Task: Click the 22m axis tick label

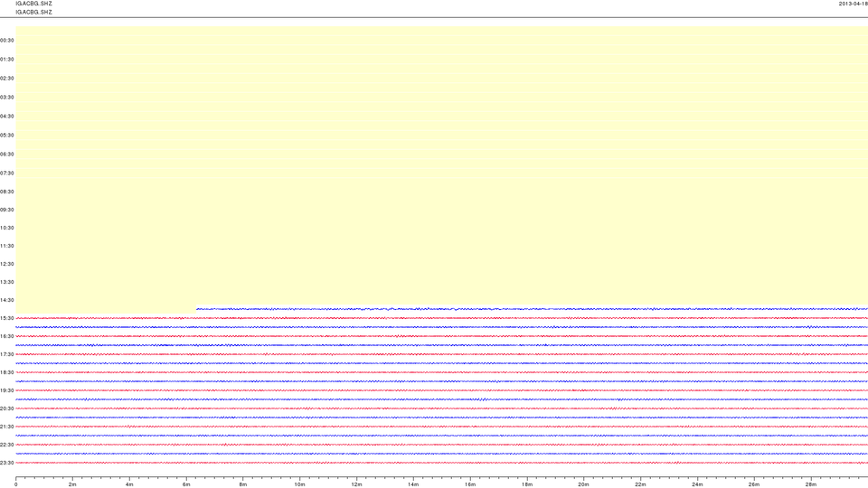Action: [x=640, y=484]
